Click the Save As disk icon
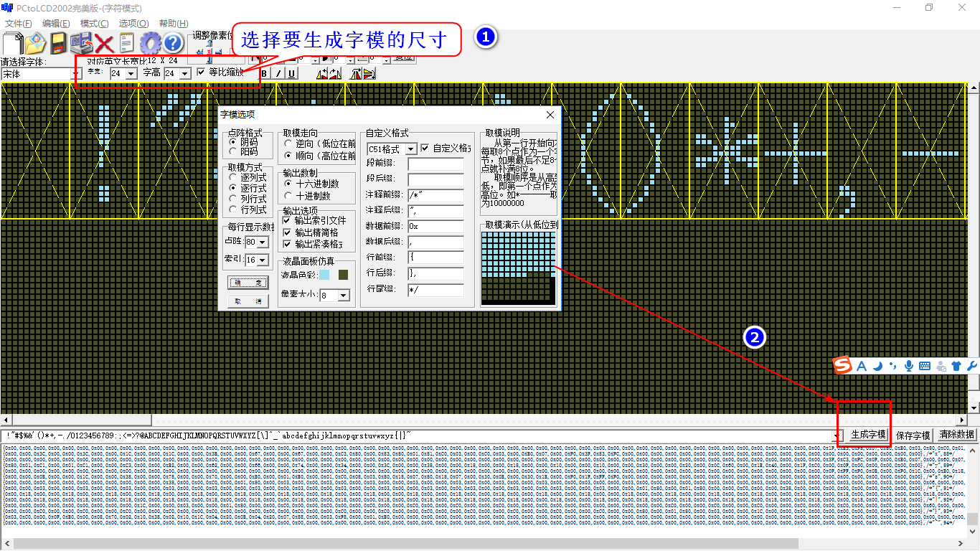 click(80, 44)
